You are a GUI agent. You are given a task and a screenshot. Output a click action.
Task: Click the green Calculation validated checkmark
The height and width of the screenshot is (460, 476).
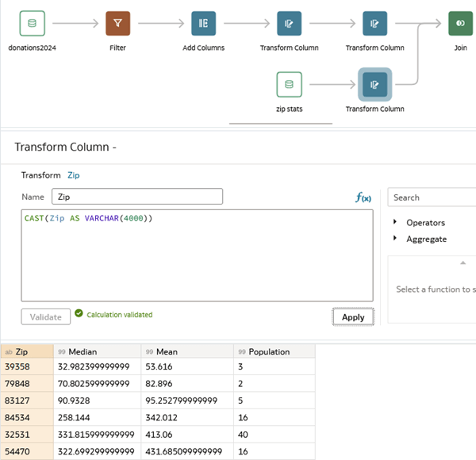(x=79, y=313)
